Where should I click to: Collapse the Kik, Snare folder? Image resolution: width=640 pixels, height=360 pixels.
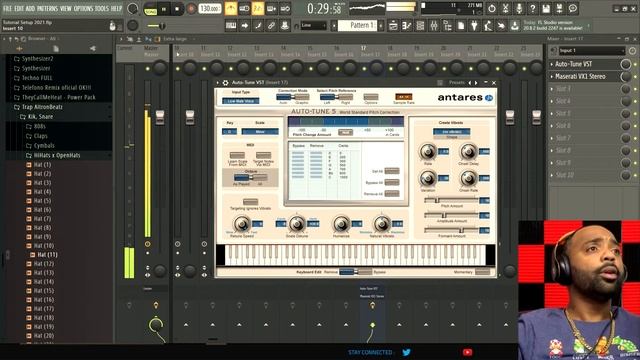click(x=37, y=117)
